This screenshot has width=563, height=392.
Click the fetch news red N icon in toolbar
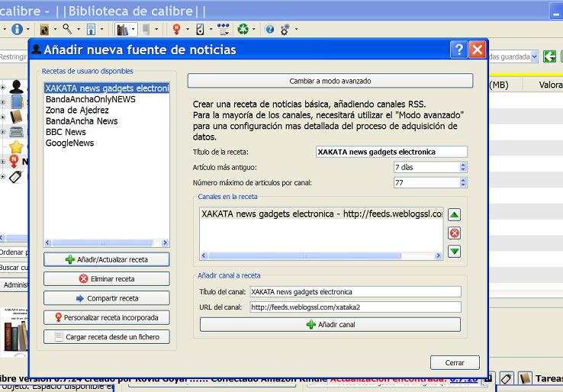176,29
